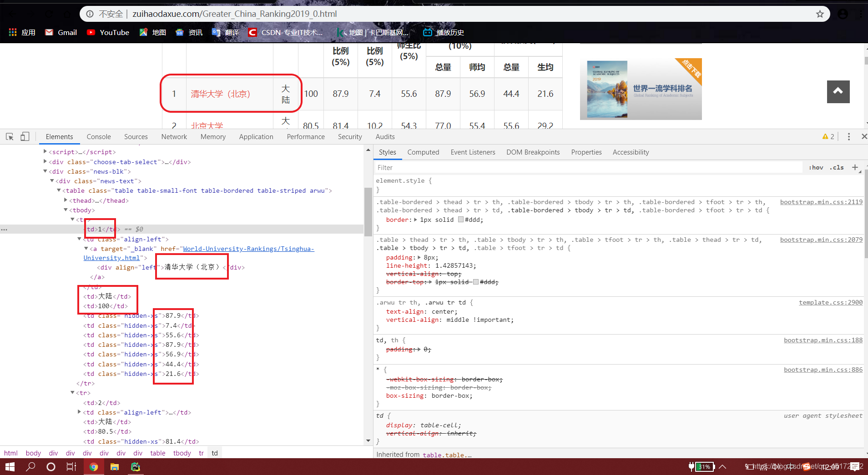Screen dimensions: 868x475
Task: Open template.css:2900 source link
Action: [831, 302]
